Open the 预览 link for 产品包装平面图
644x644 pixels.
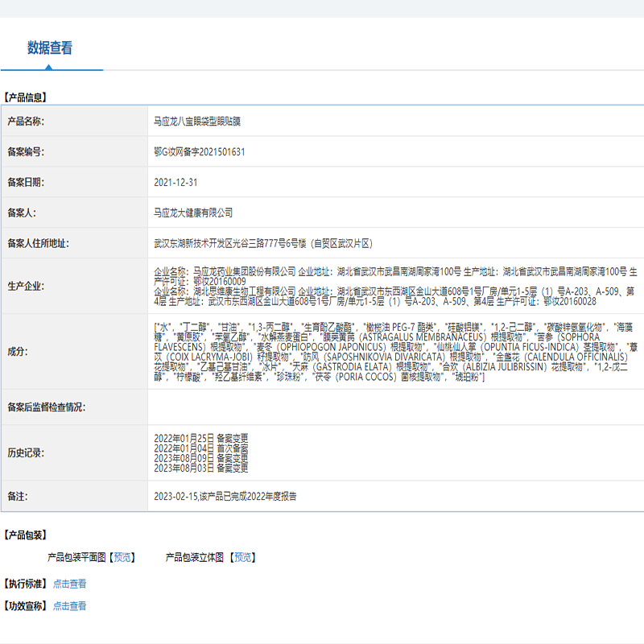point(122,557)
